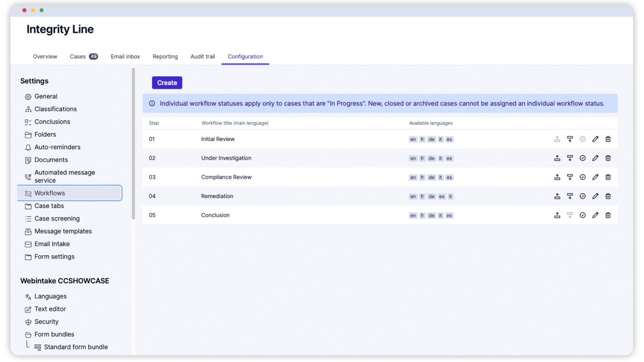Create a new workflow

click(167, 83)
